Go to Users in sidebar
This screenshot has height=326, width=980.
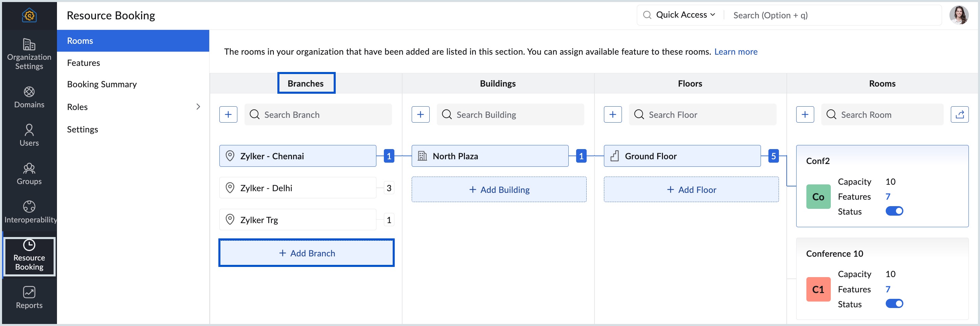tap(29, 135)
